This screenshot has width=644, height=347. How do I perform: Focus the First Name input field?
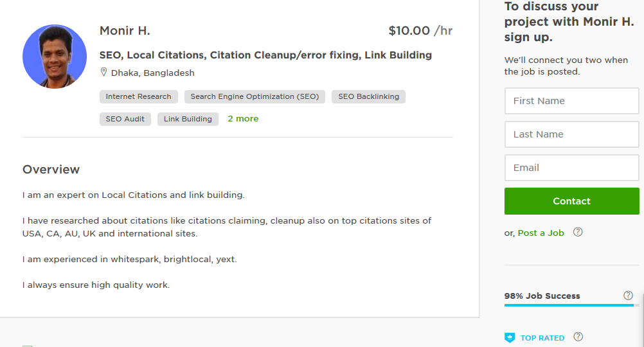[x=571, y=101]
